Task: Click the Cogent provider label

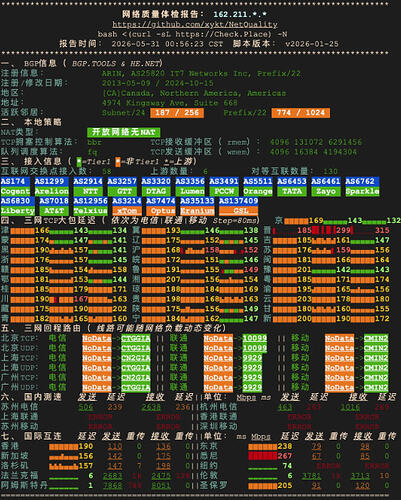Action: 15,191
